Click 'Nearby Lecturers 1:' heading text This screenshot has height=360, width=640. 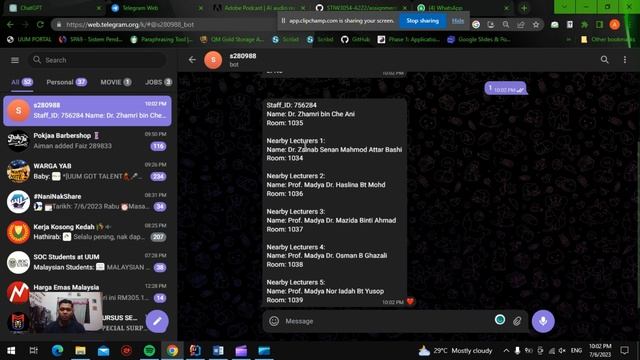pos(296,141)
